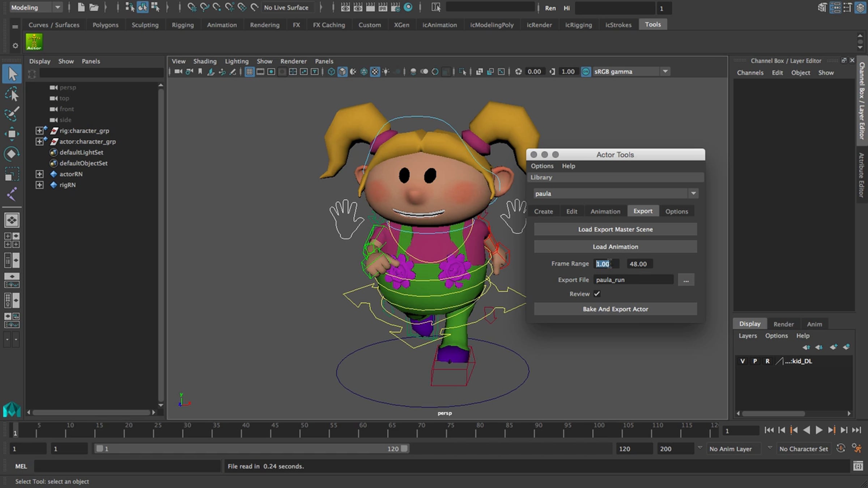Expand rig:character_grp in the outliner
Image resolution: width=868 pixels, height=488 pixels.
39,130
